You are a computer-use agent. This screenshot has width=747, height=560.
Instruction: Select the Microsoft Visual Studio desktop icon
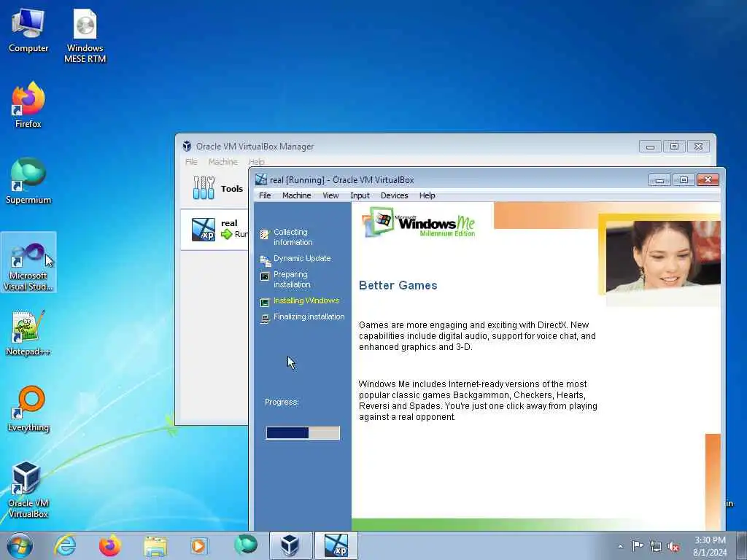[28, 262]
